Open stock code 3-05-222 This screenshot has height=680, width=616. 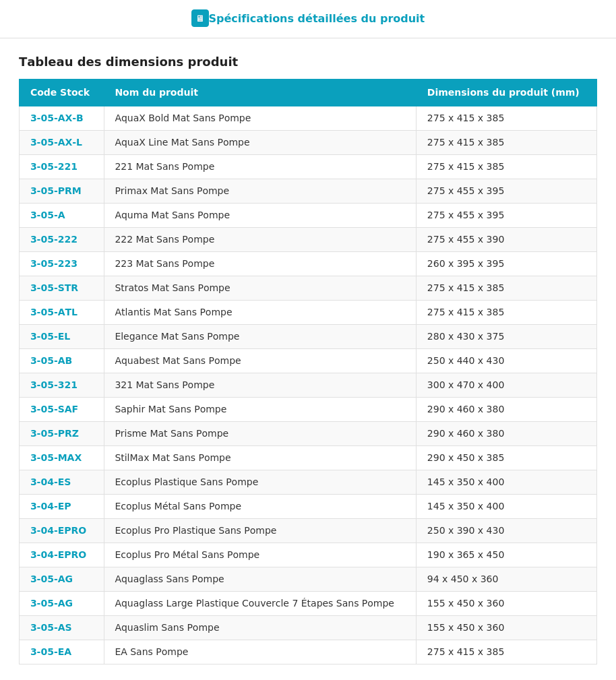pyautogui.click(x=54, y=239)
